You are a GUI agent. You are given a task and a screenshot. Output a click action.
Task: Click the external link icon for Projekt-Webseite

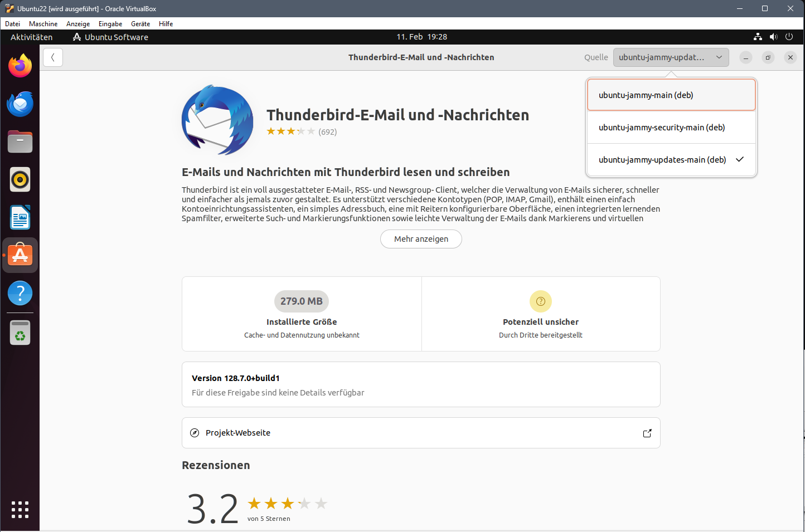coord(647,433)
